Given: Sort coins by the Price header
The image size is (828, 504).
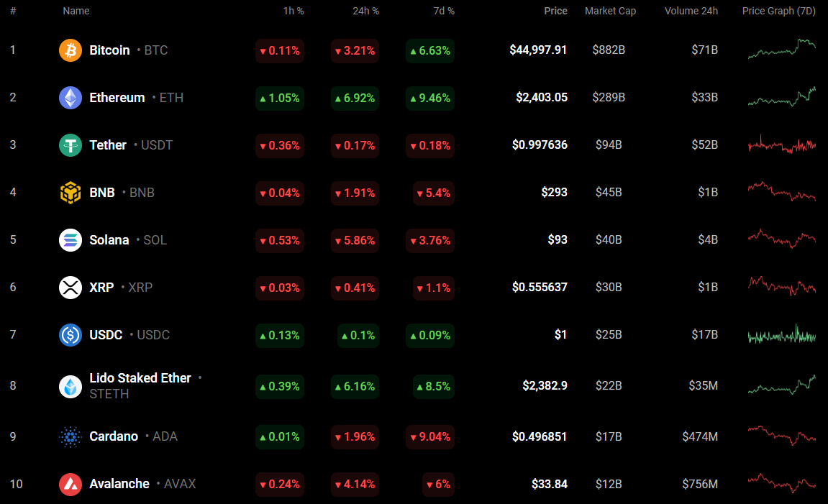Looking at the screenshot, I should (x=555, y=12).
